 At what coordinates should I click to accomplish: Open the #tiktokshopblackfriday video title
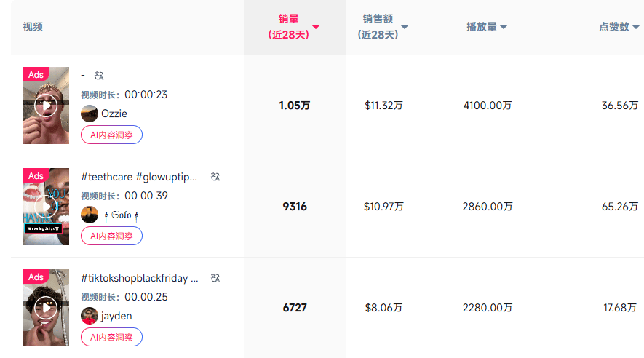[x=139, y=278]
